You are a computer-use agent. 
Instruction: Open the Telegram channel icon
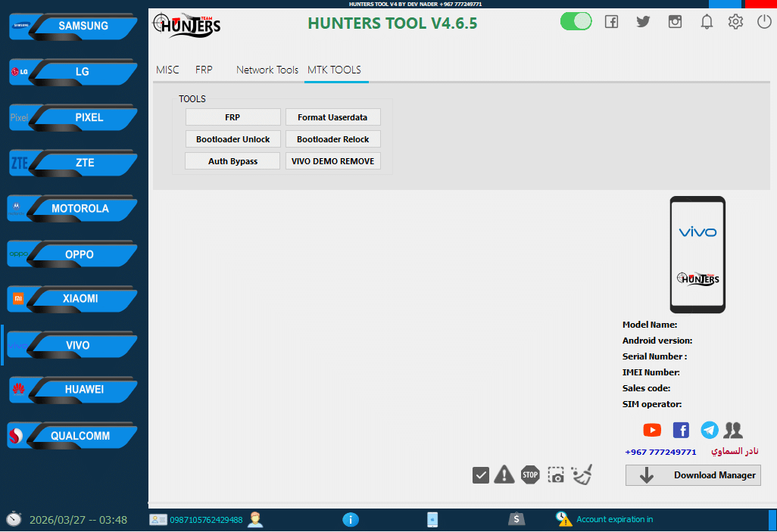tap(710, 430)
